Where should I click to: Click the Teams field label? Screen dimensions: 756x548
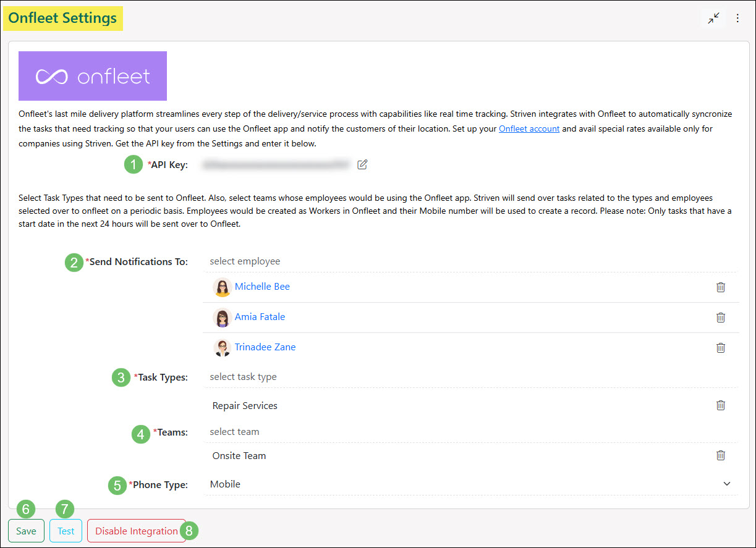pyautogui.click(x=171, y=432)
